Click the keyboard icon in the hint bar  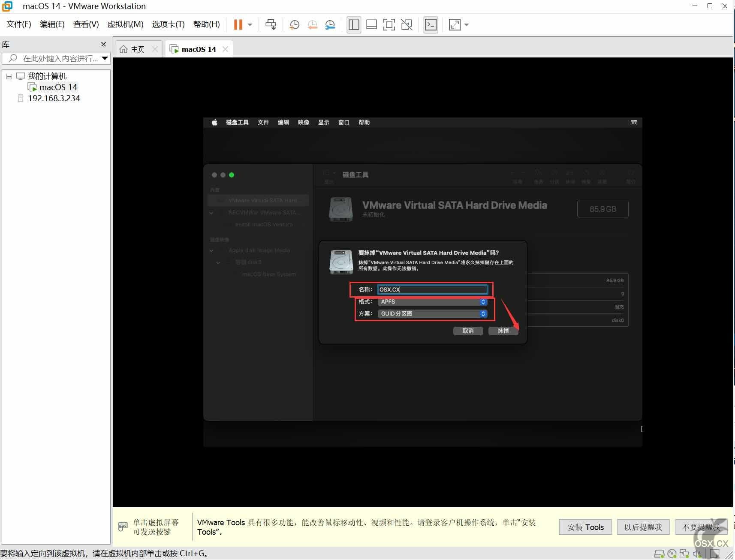123,527
